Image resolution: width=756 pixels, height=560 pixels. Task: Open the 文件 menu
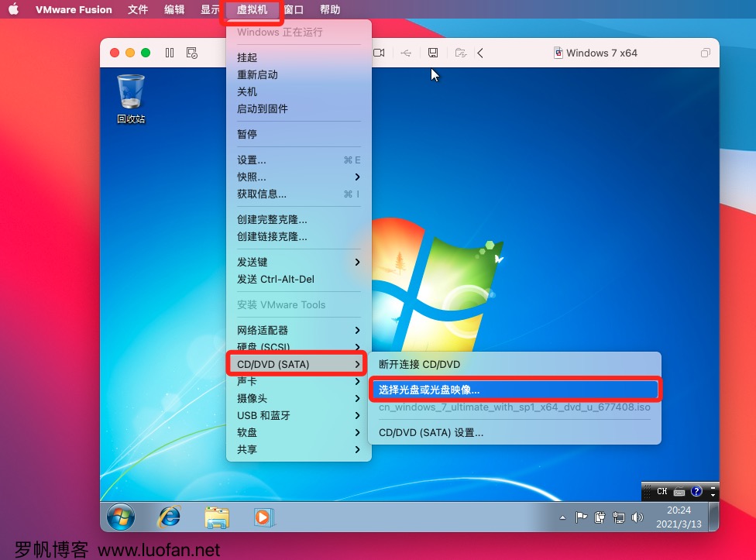(138, 9)
